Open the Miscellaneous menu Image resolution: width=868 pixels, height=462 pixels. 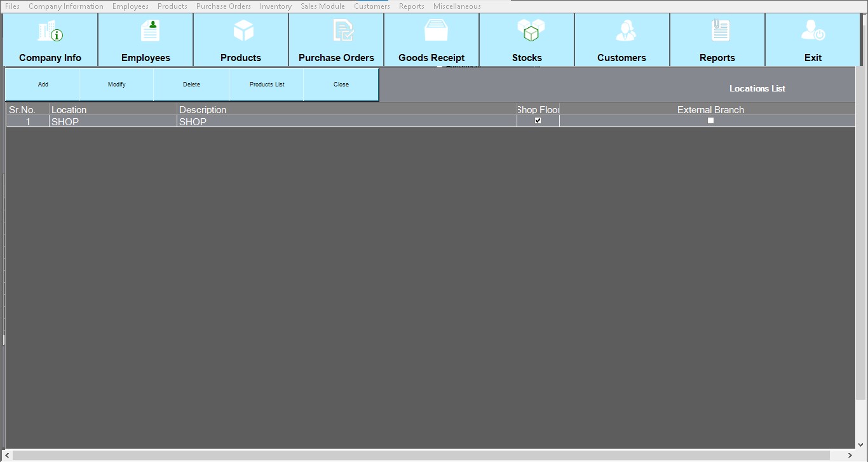click(x=457, y=6)
